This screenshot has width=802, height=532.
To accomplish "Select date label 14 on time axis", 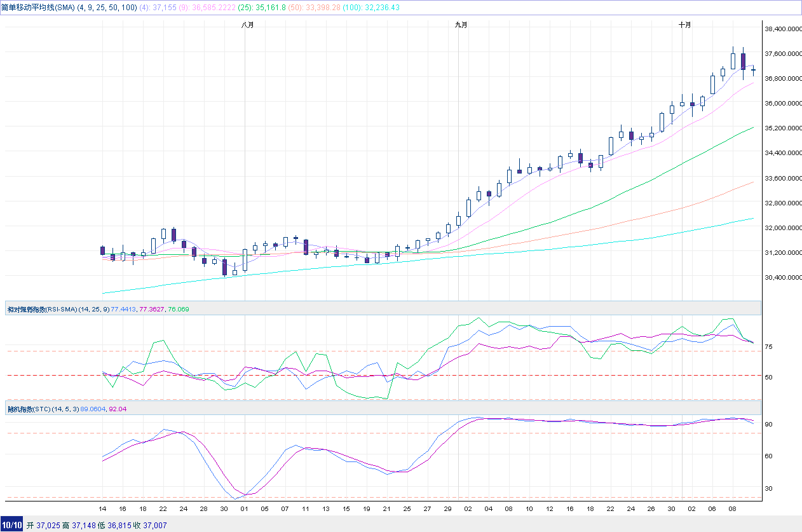I will 102,509.
